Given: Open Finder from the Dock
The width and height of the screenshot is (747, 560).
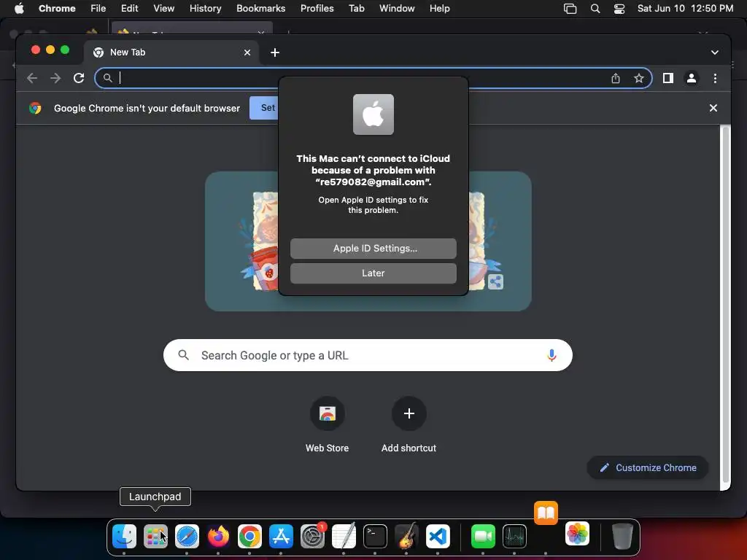Looking at the screenshot, I should coord(124,536).
